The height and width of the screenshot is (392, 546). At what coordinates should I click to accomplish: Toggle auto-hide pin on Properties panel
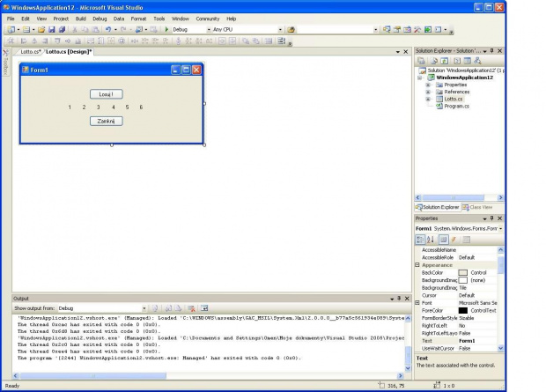(x=492, y=218)
